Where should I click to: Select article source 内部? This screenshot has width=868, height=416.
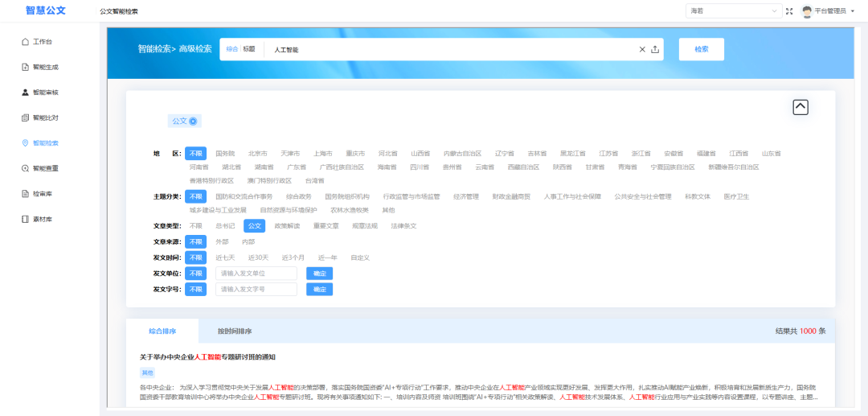click(x=248, y=241)
